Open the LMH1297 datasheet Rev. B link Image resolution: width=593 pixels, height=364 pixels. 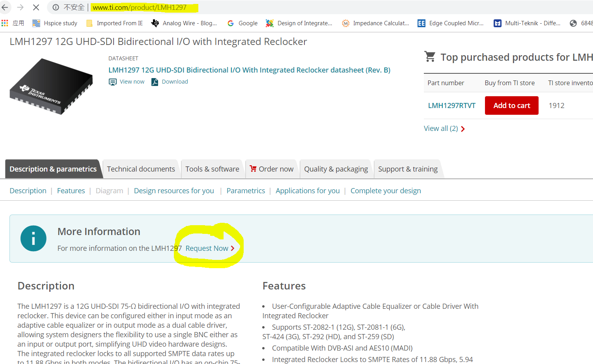coord(249,70)
